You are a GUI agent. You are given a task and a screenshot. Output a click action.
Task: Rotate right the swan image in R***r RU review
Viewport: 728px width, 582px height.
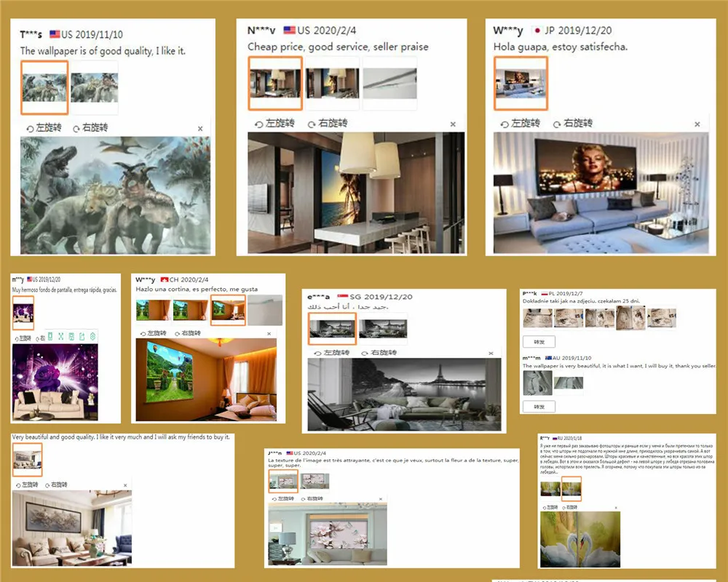coord(570,508)
